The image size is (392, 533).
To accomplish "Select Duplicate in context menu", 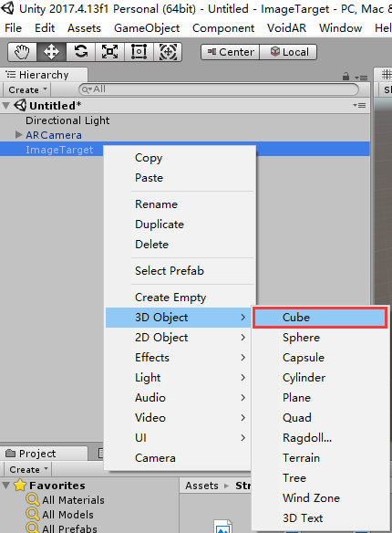I will [x=160, y=225].
